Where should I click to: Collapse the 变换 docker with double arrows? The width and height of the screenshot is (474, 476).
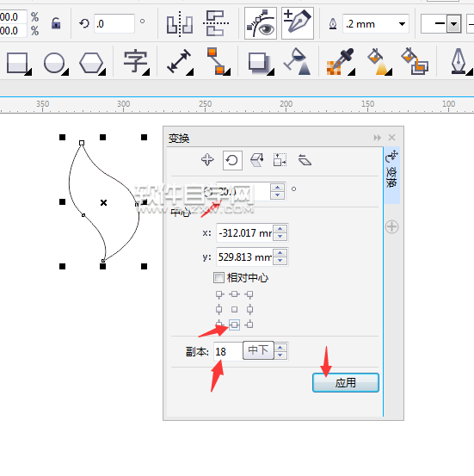pos(377,138)
